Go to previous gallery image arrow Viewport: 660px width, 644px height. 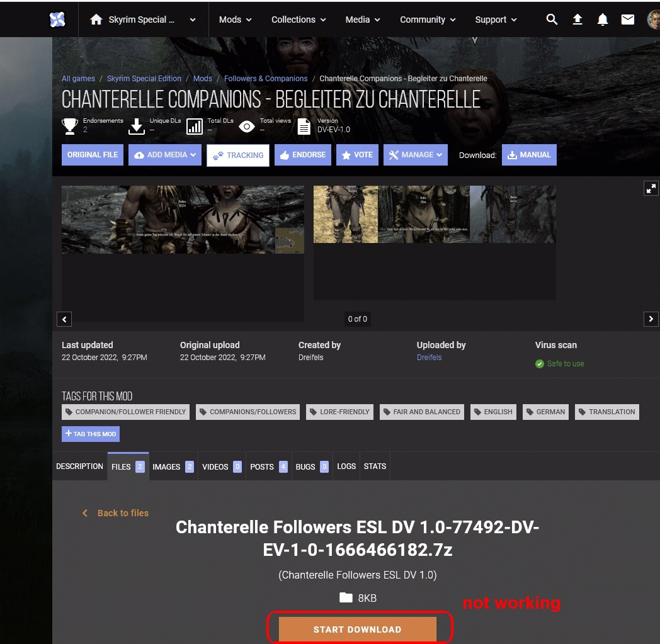tap(64, 319)
